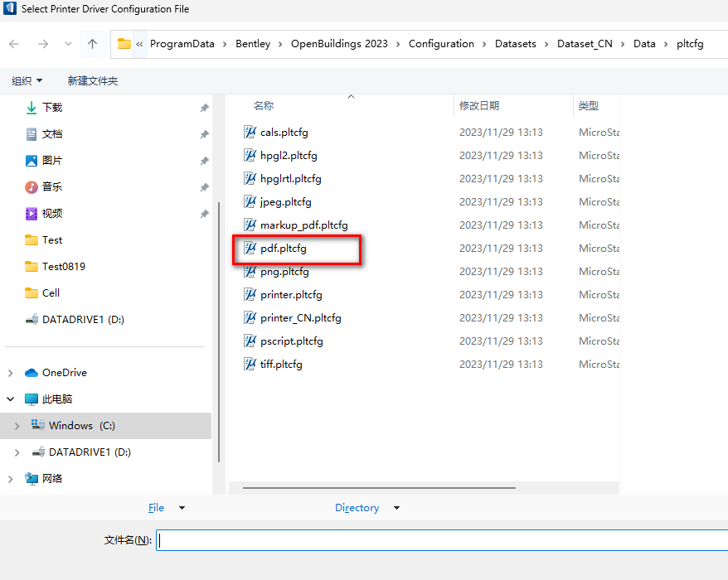Expand the 网络 tree node
Image resolution: width=728 pixels, height=580 pixels.
click(x=10, y=478)
